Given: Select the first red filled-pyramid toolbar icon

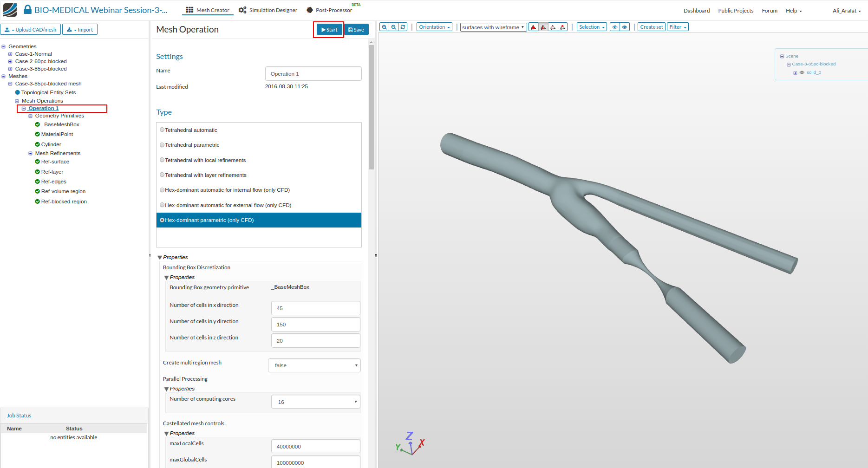Looking at the screenshot, I should pyautogui.click(x=534, y=27).
